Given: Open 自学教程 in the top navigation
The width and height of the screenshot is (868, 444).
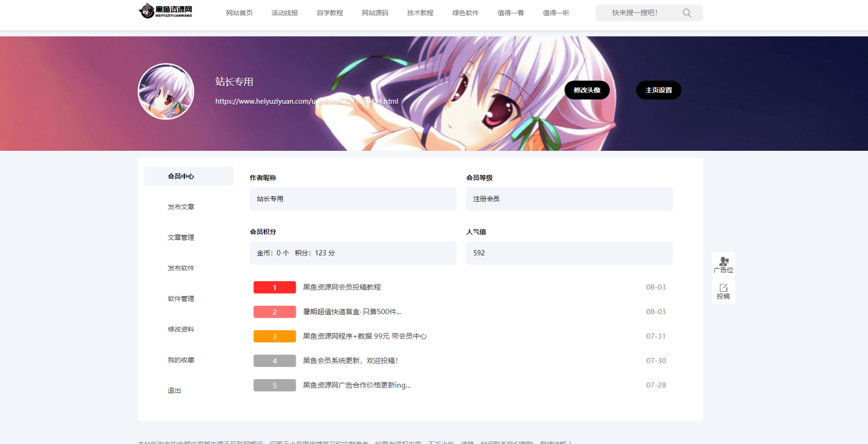Looking at the screenshot, I should 330,13.
